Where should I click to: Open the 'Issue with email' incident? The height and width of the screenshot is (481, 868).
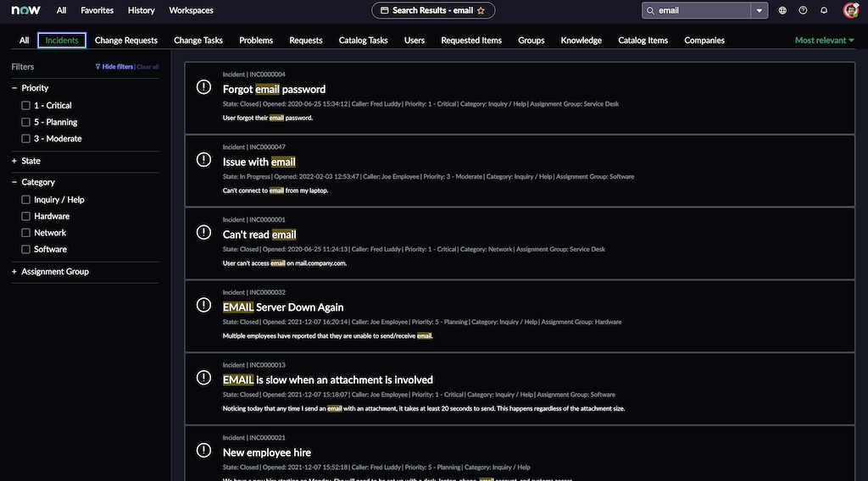pos(259,162)
